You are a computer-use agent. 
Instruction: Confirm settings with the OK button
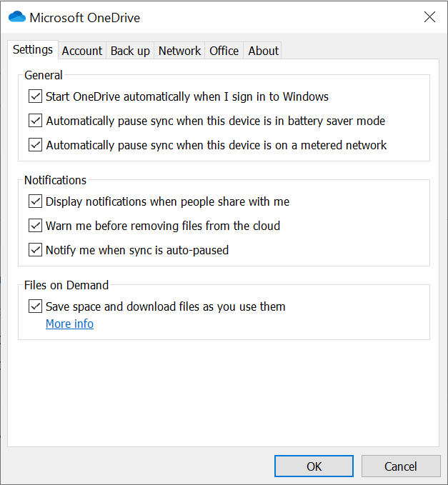click(x=314, y=466)
